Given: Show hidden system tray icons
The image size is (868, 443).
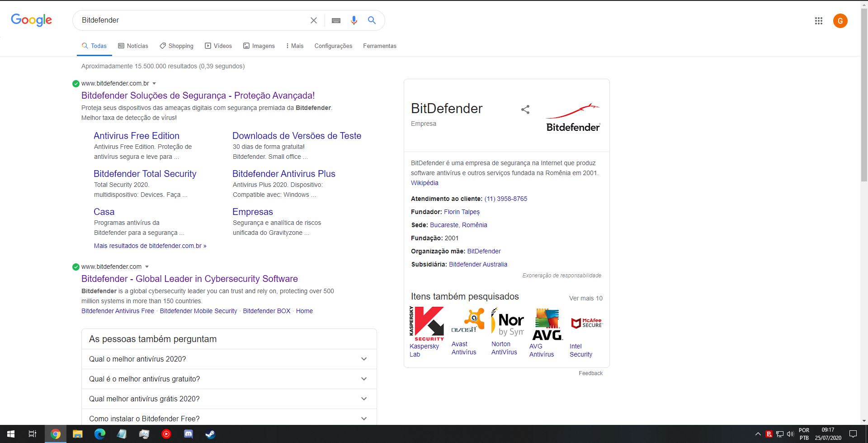Looking at the screenshot, I should (x=758, y=434).
